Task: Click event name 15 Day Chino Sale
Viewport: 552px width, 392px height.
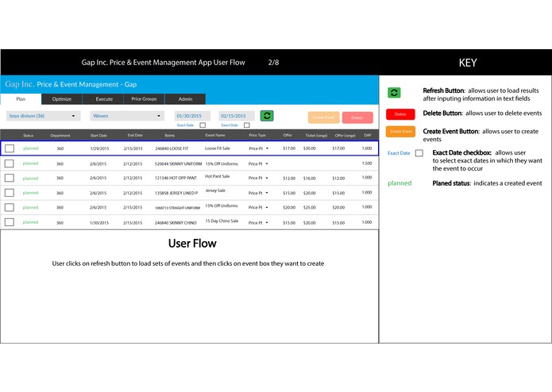Action: [x=222, y=221]
